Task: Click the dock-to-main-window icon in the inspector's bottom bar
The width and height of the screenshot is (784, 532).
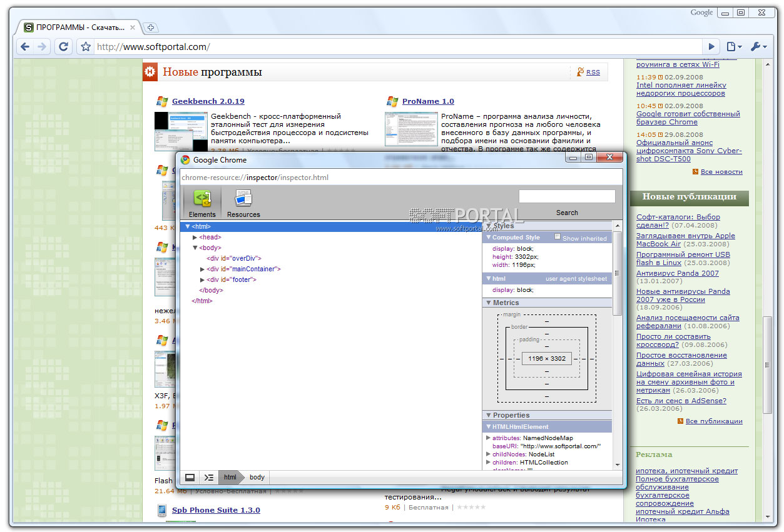Action: (190, 478)
